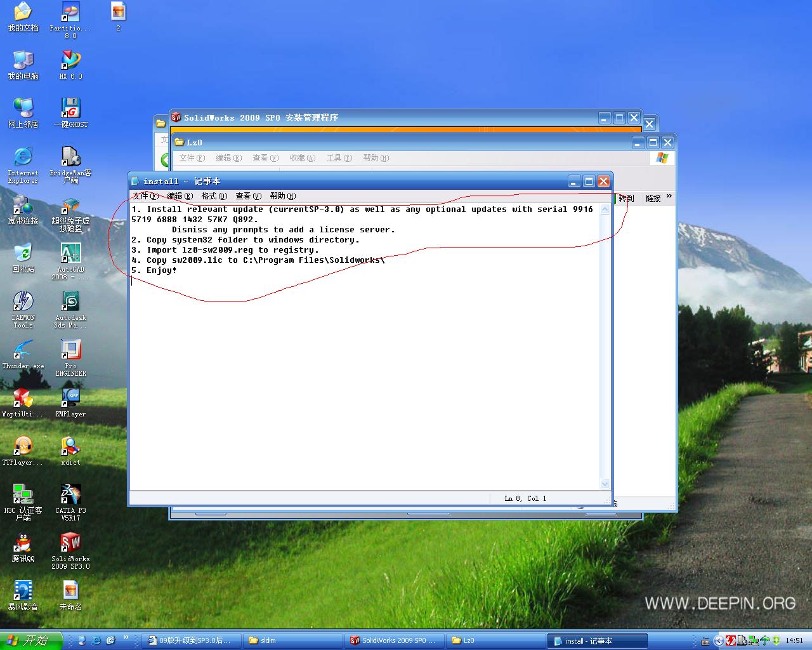The width and height of the screenshot is (812, 650).
Task: Select the 暴风影音 desktop icon
Action: click(x=23, y=595)
